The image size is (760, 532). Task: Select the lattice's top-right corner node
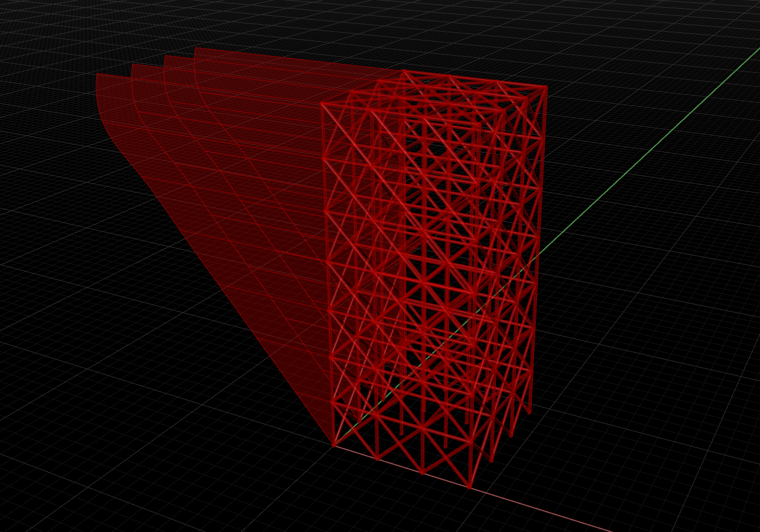[546, 88]
